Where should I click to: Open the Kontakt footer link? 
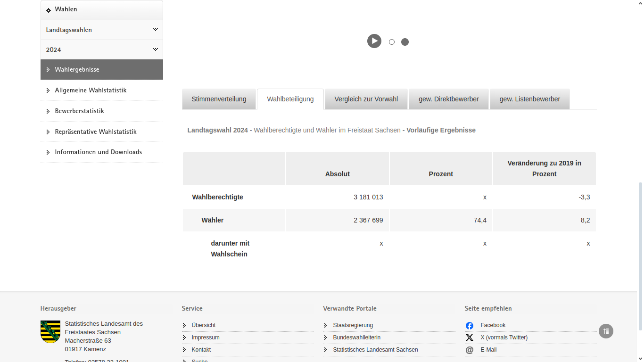tap(201, 350)
